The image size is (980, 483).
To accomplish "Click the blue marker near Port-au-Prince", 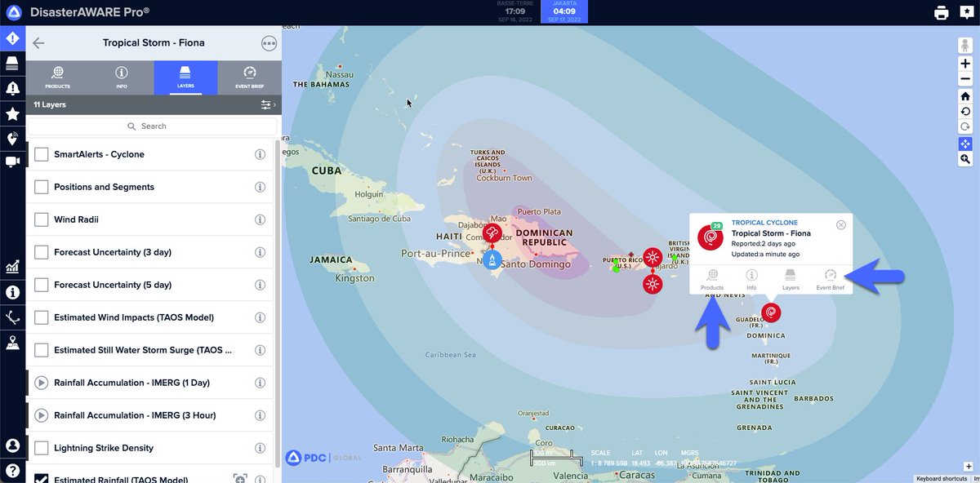I will click(492, 260).
